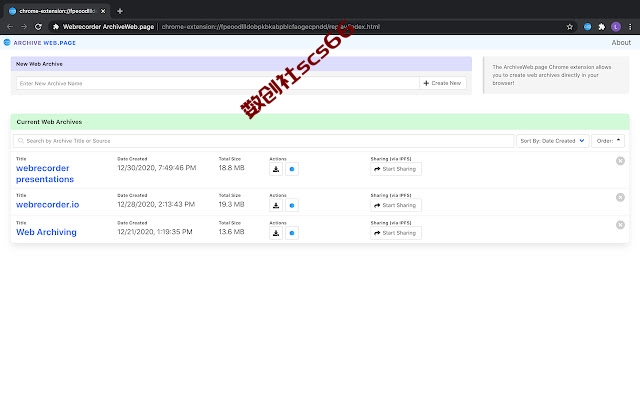This screenshot has height=400, width=640.
Task: Reload the current page
Action: coord(38,27)
